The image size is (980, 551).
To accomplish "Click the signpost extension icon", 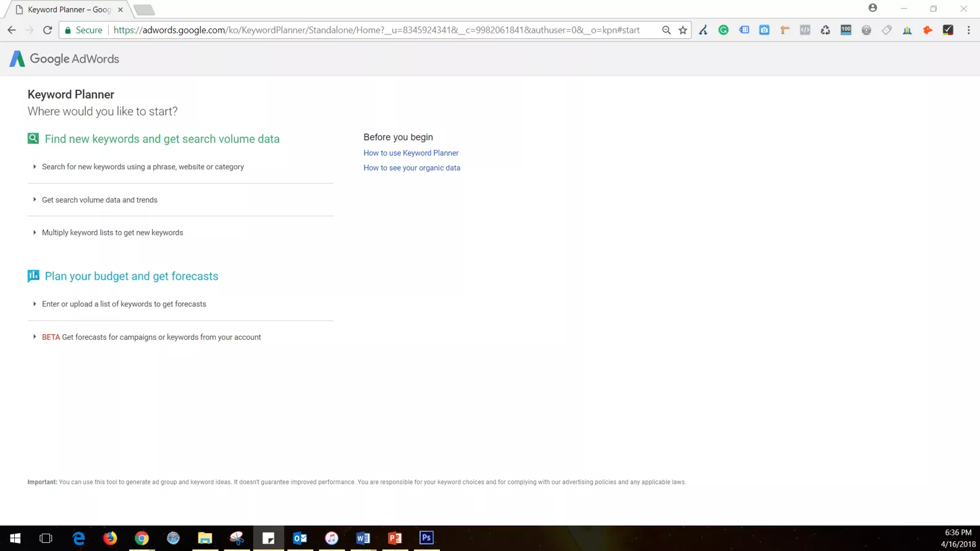I will 785,30.
